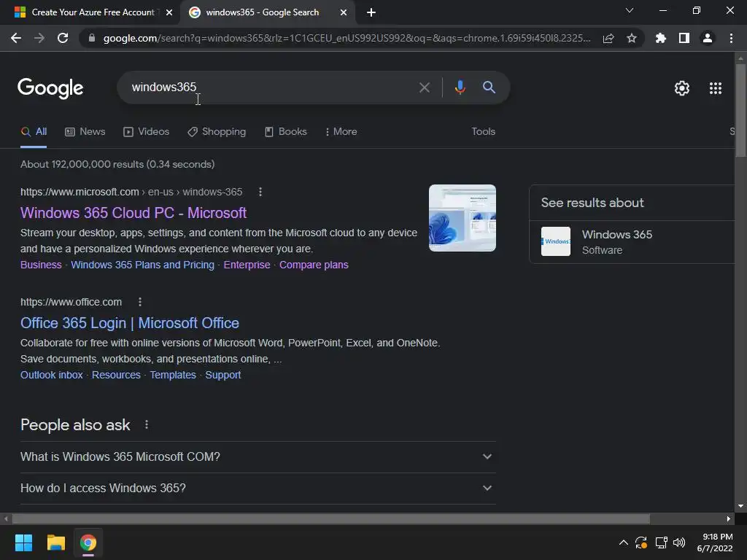This screenshot has height=560, width=747.
Task: Open volume control in tray
Action: point(679,542)
